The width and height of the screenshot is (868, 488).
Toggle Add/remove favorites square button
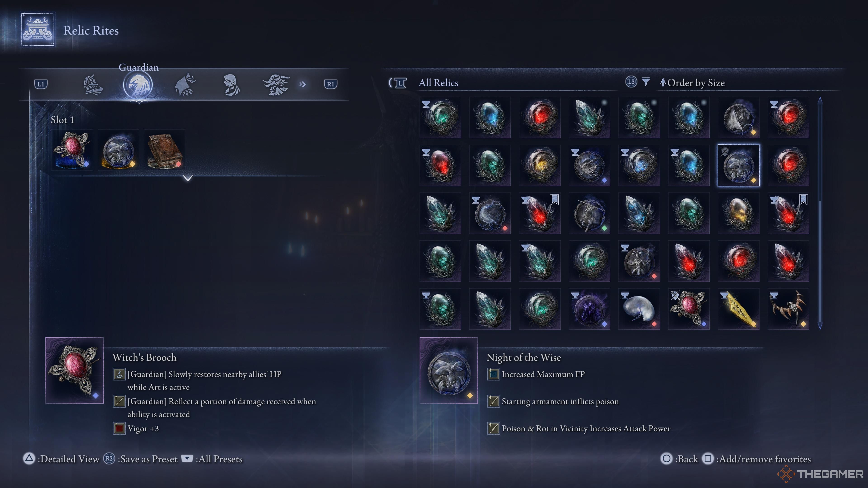708,459
